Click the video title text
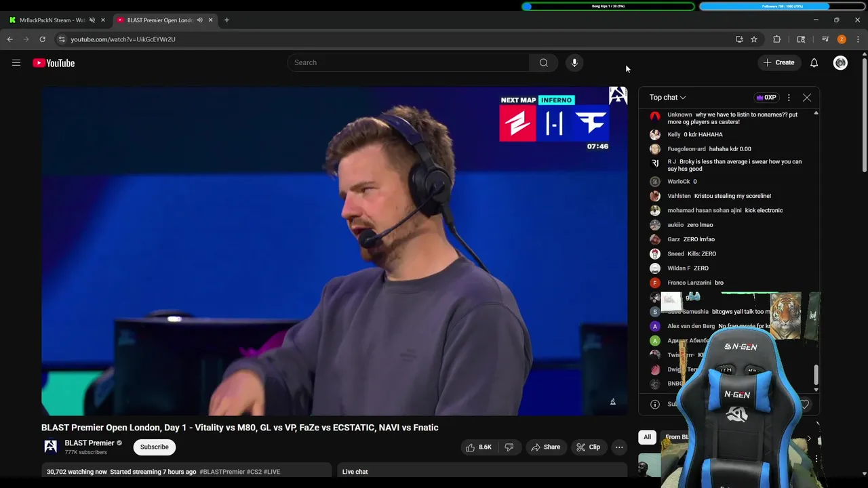 pos(240,428)
